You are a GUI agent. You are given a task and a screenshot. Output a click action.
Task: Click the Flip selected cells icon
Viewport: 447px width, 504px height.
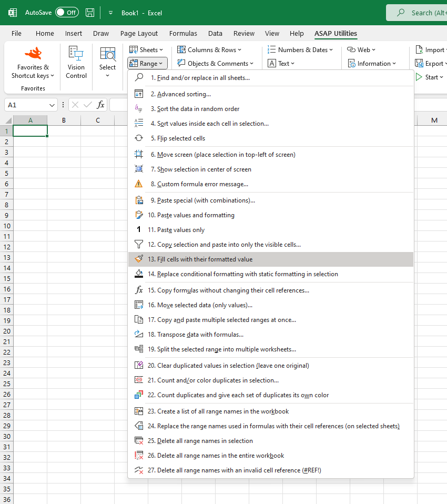click(139, 138)
